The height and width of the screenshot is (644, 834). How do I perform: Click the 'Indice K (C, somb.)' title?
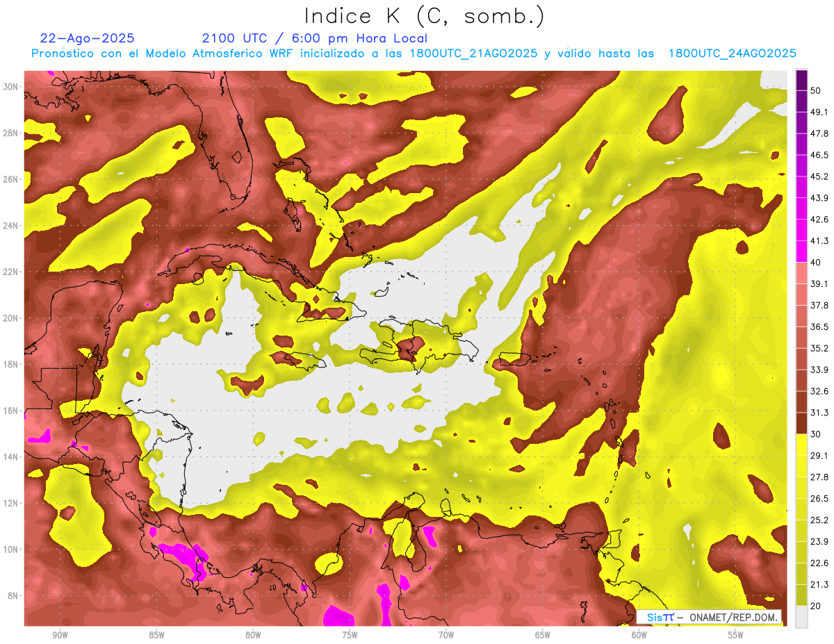tap(425, 17)
